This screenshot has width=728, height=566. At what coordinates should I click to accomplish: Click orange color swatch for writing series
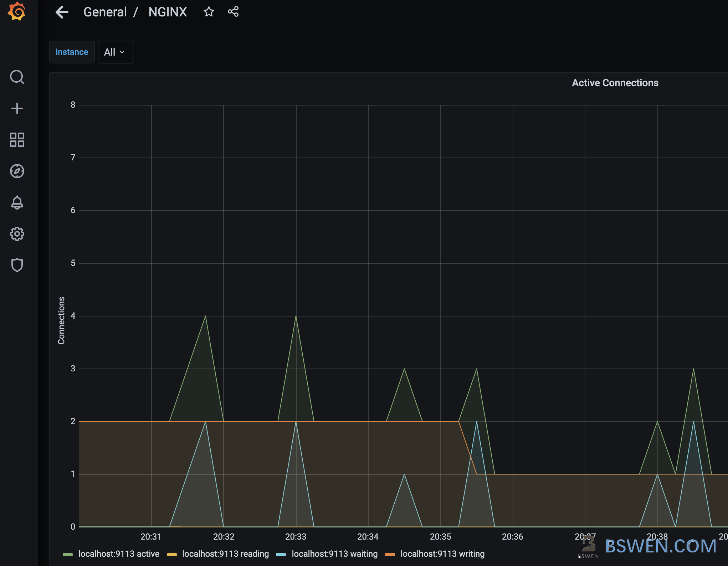[390, 555]
